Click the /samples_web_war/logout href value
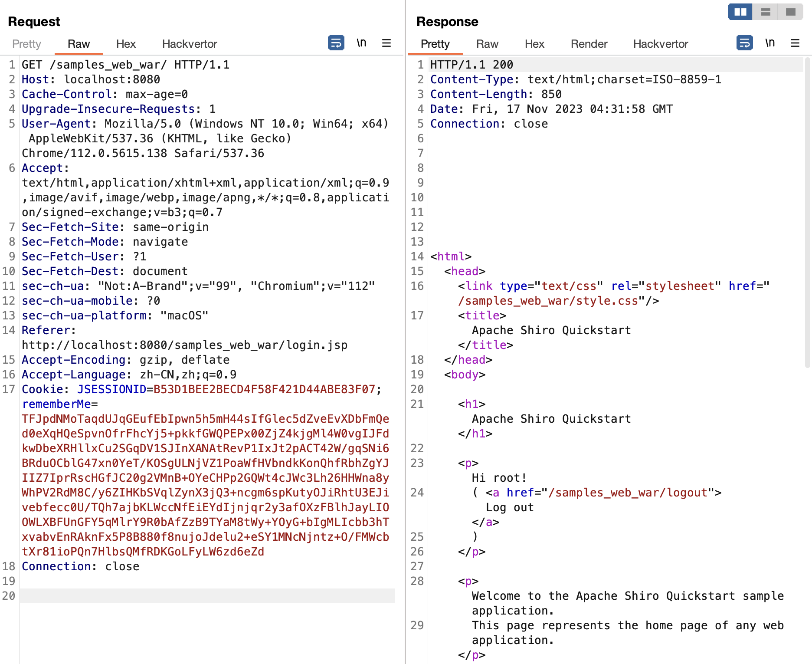The image size is (812, 664). click(x=628, y=493)
